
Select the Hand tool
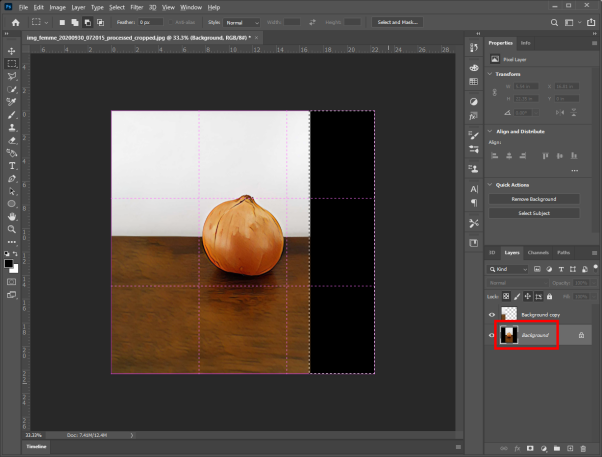click(x=12, y=217)
